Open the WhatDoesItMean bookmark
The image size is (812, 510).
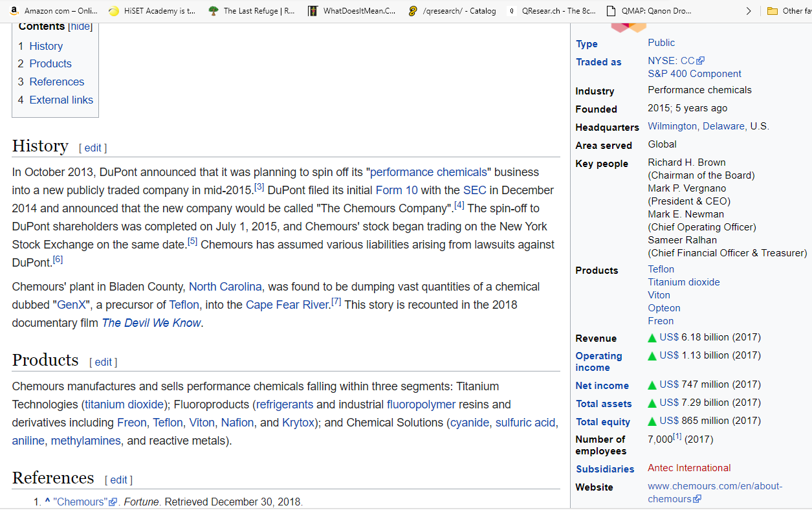tap(351, 11)
